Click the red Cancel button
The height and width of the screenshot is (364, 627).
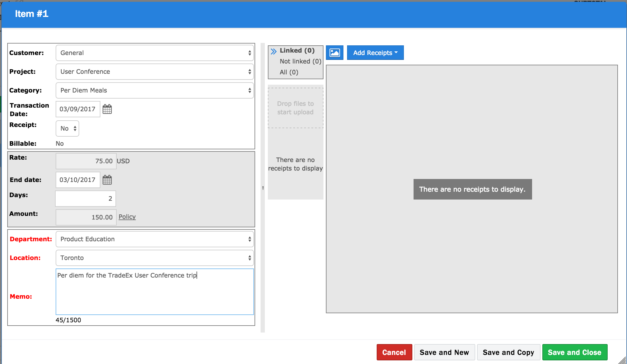(x=394, y=352)
